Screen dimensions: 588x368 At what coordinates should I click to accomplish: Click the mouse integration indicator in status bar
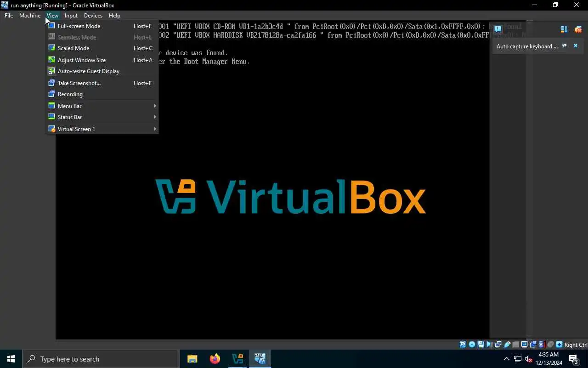coord(551,345)
